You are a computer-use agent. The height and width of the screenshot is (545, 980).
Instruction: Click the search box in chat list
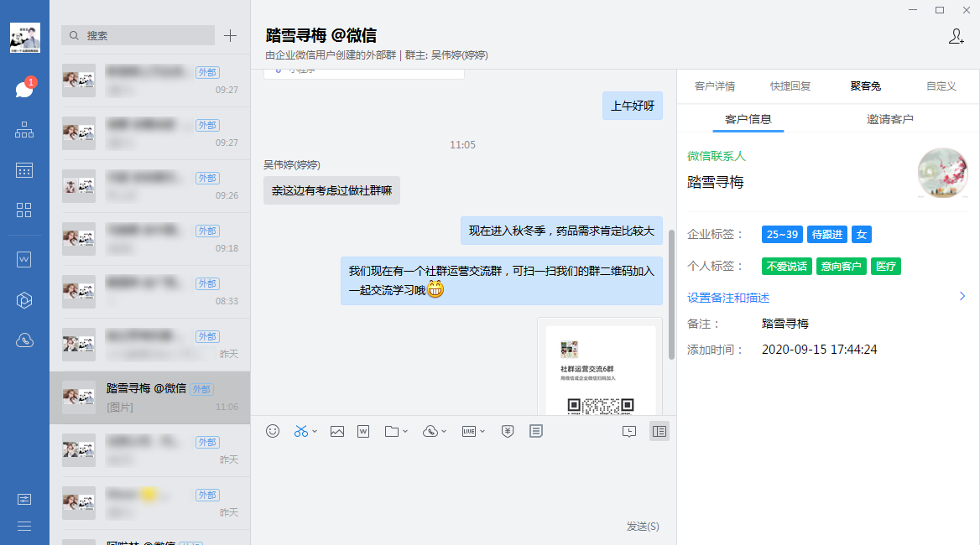click(138, 35)
